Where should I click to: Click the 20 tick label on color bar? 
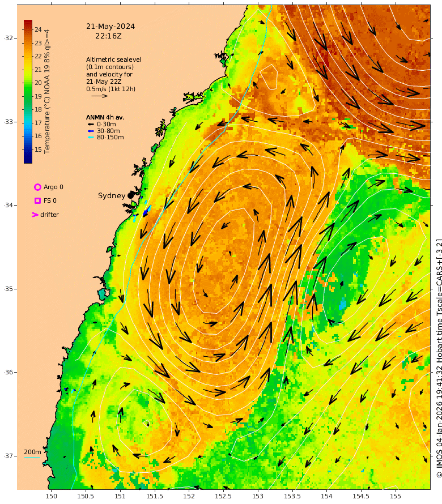39,83
